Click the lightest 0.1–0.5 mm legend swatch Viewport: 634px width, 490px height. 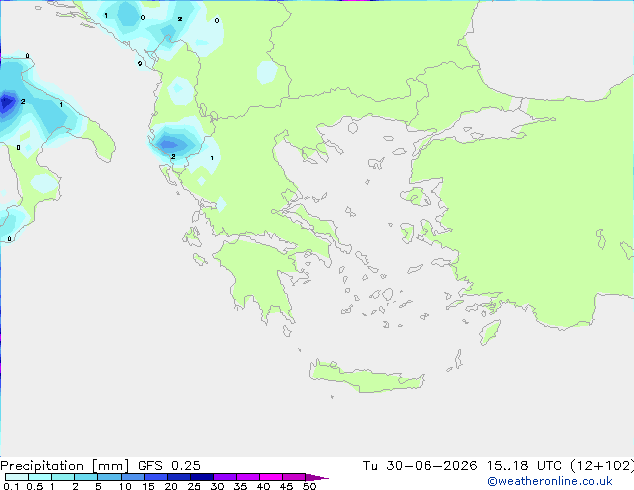(17, 477)
